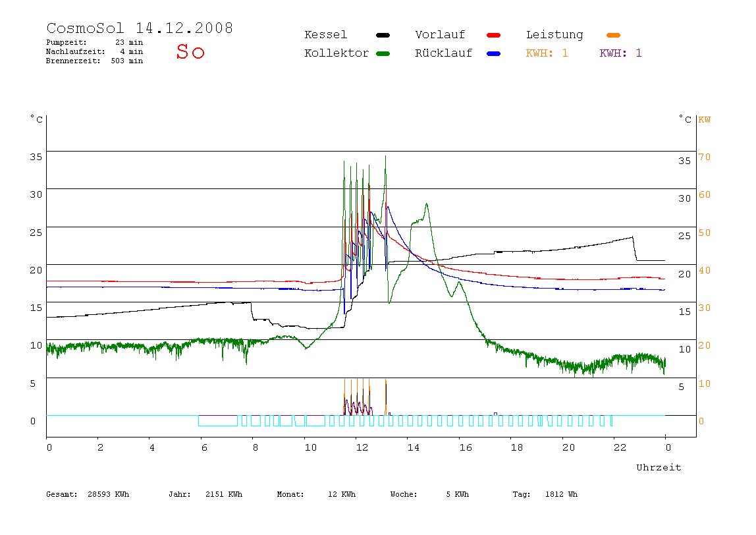Click the orange Leistung legend swatch
Image resolution: width=756 pixels, height=535 pixels.
click(613, 35)
